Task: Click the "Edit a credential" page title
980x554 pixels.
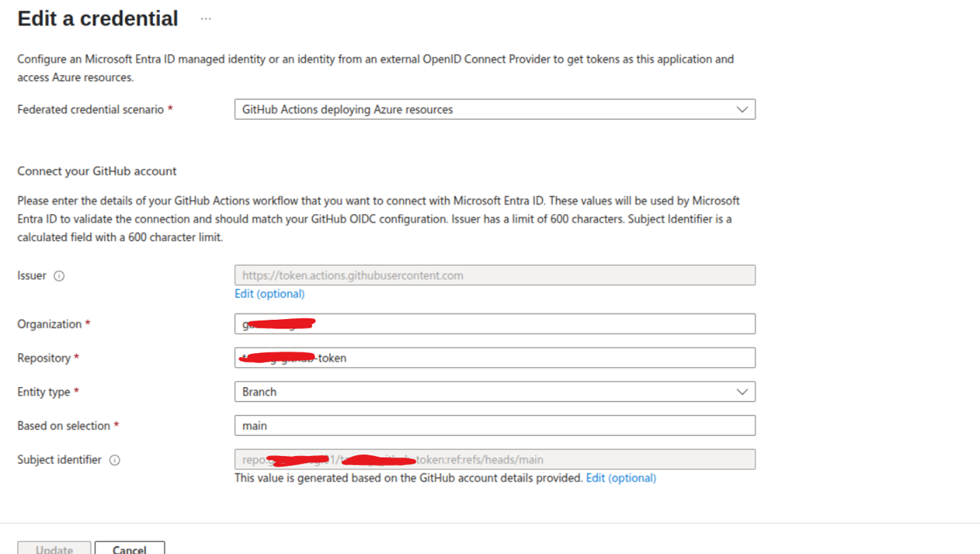Action: tap(97, 18)
